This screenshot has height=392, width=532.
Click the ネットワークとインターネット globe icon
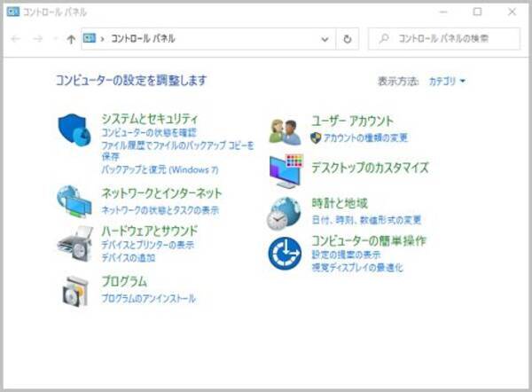click(x=74, y=201)
